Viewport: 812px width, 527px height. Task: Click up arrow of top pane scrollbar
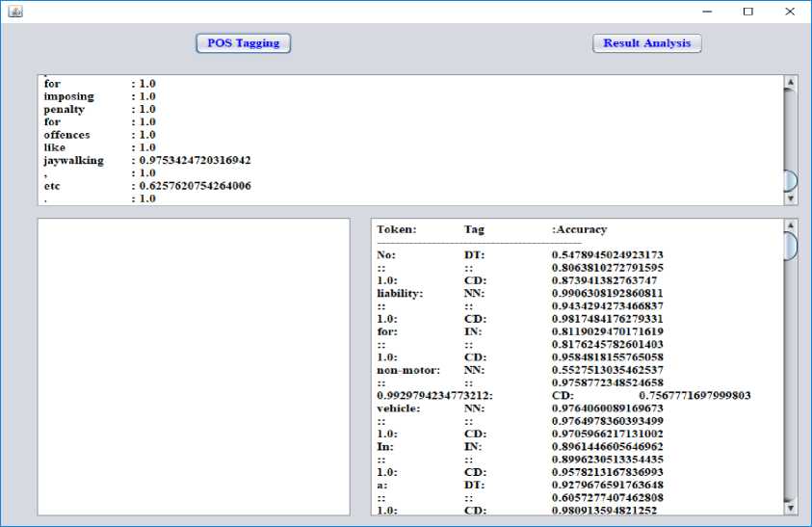(x=791, y=83)
